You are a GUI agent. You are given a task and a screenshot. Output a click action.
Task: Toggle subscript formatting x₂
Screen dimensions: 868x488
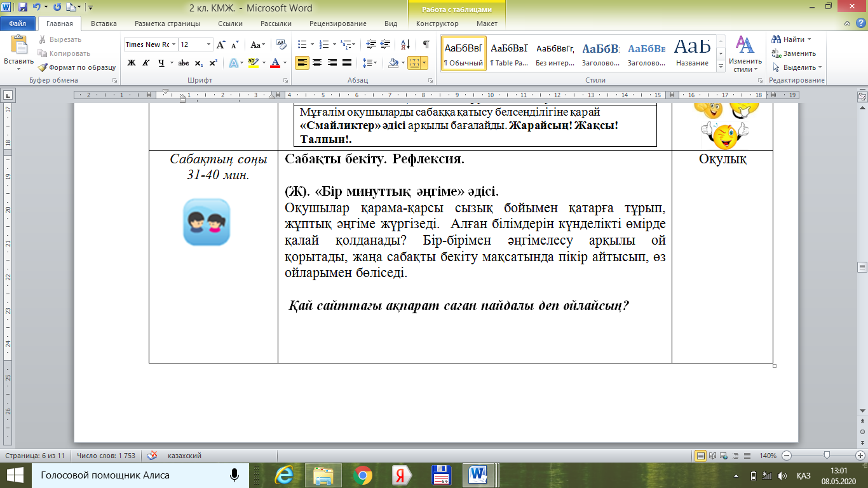pos(199,63)
